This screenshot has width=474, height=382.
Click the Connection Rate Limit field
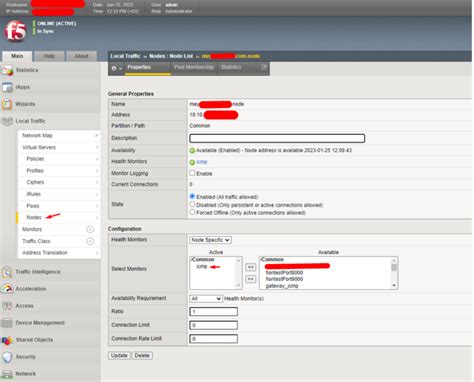tap(213, 339)
